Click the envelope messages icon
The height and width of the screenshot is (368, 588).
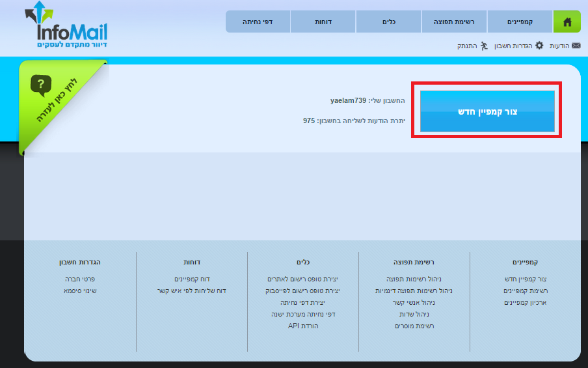(576, 46)
